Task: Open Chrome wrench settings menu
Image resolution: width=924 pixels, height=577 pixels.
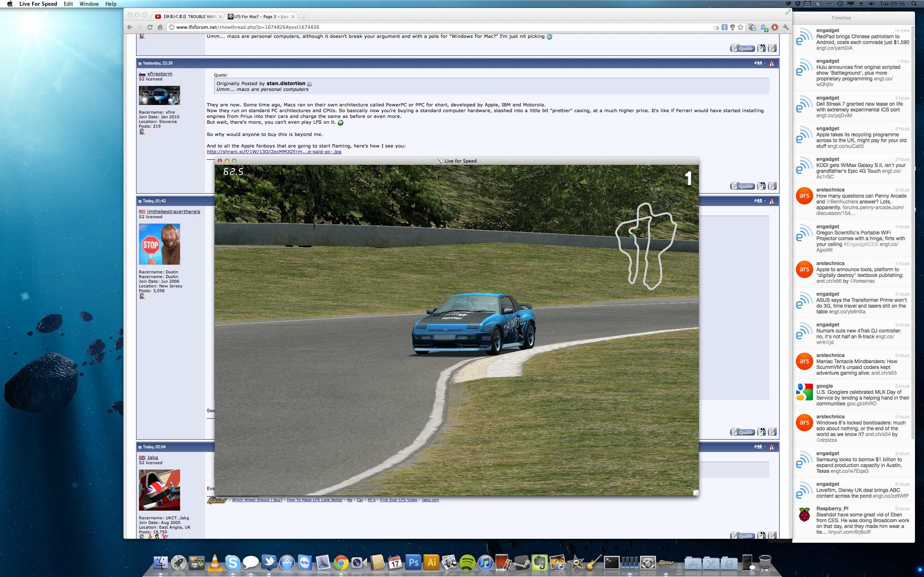Action: coord(785,27)
